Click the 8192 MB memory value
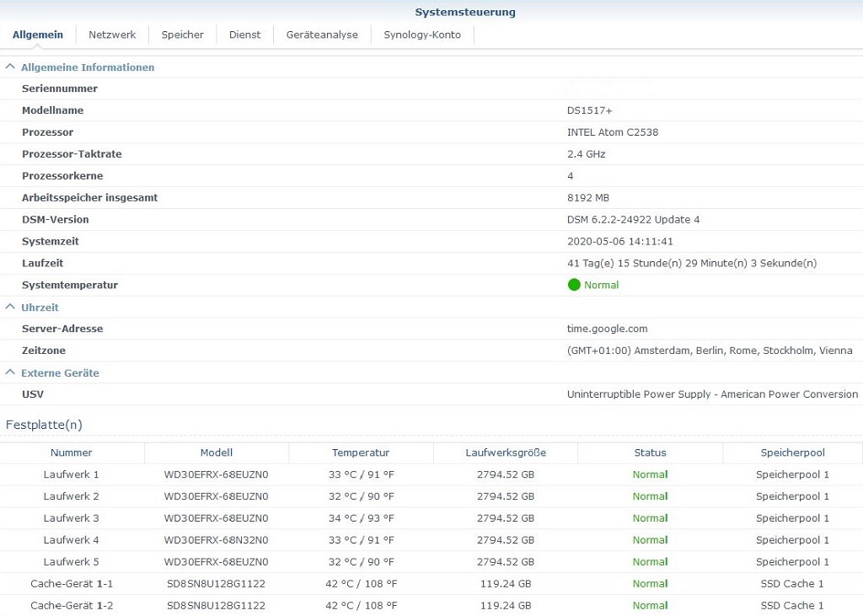 coord(587,198)
